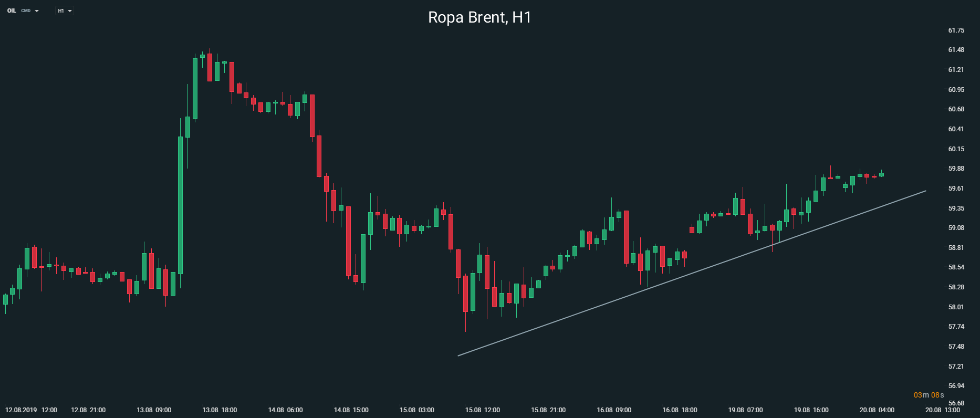The image size is (980, 418).
Task: Click the 61.75 price axis label
Action: [956, 30]
